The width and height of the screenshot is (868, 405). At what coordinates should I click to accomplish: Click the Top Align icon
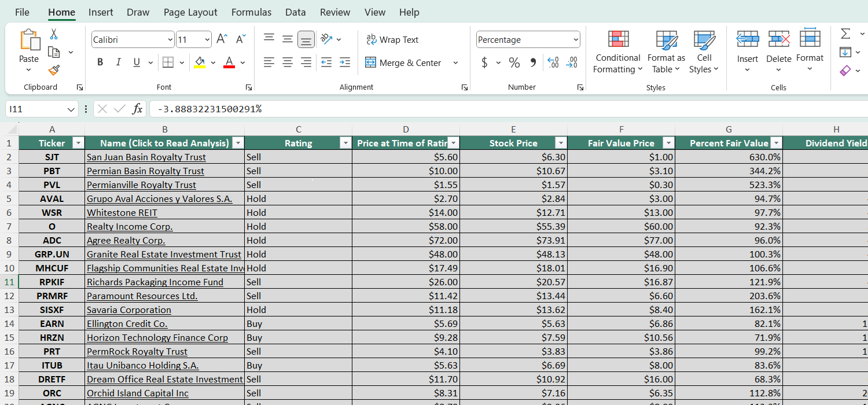click(x=269, y=39)
